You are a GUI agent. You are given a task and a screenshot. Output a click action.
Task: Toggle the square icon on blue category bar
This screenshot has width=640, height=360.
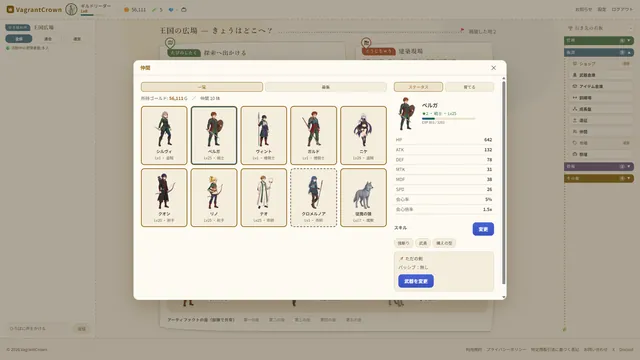click(622, 52)
